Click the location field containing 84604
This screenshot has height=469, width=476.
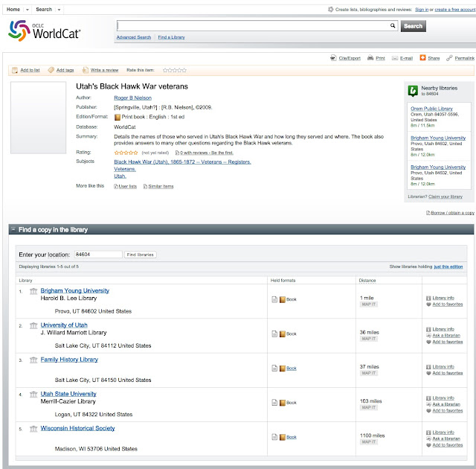[x=98, y=255]
